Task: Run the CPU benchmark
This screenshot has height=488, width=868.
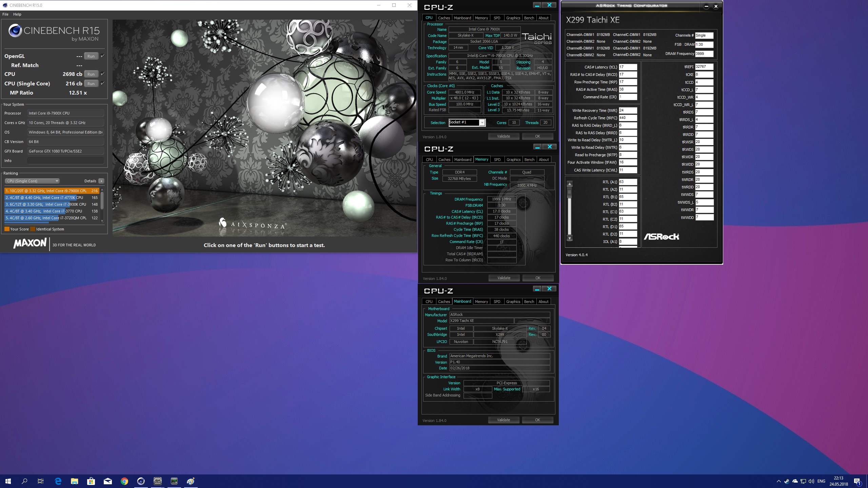Action: coord(91,74)
